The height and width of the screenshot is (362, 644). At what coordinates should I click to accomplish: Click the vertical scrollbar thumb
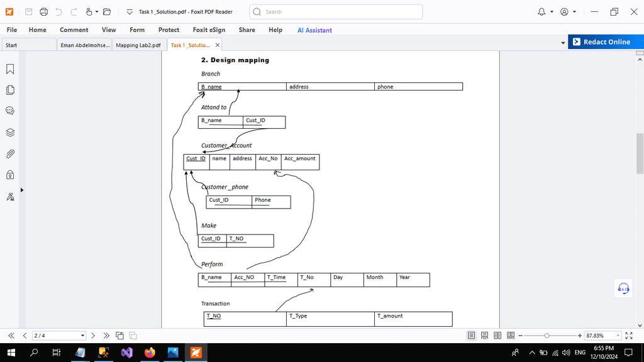640,153
